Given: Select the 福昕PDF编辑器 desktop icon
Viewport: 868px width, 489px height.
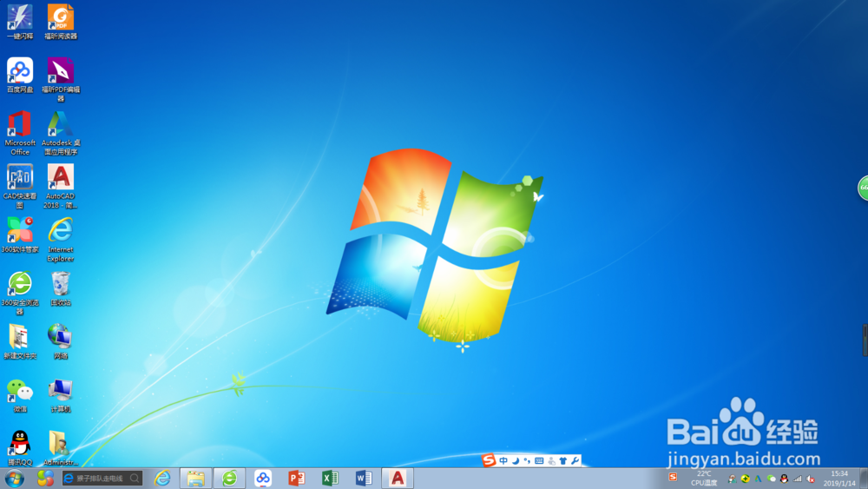Looking at the screenshot, I should click(x=61, y=79).
